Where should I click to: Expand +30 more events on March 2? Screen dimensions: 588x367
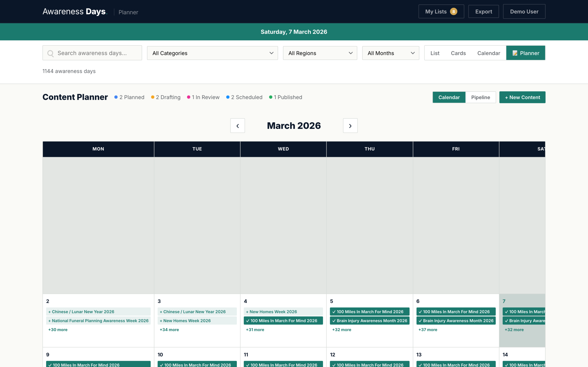tap(58, 330)
